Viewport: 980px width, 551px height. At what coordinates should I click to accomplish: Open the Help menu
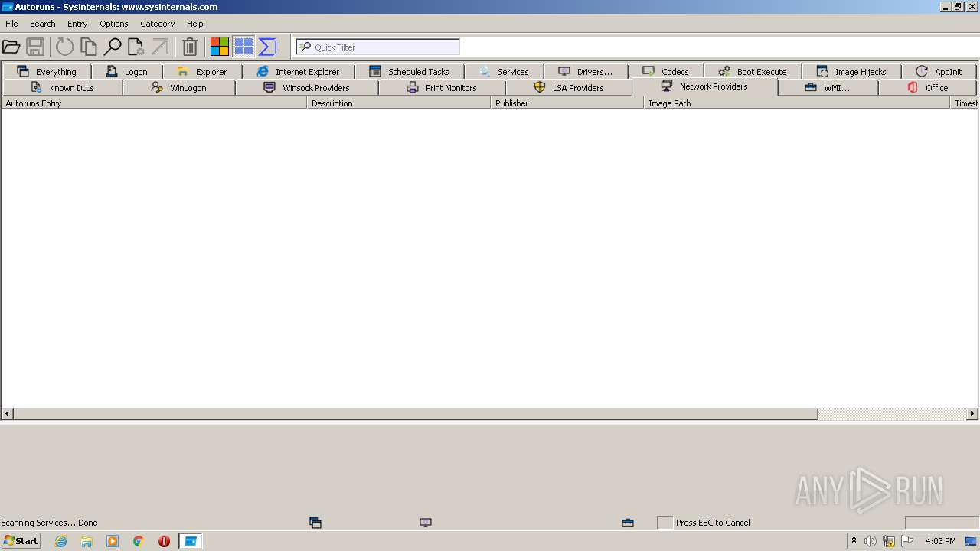(195, 24)
